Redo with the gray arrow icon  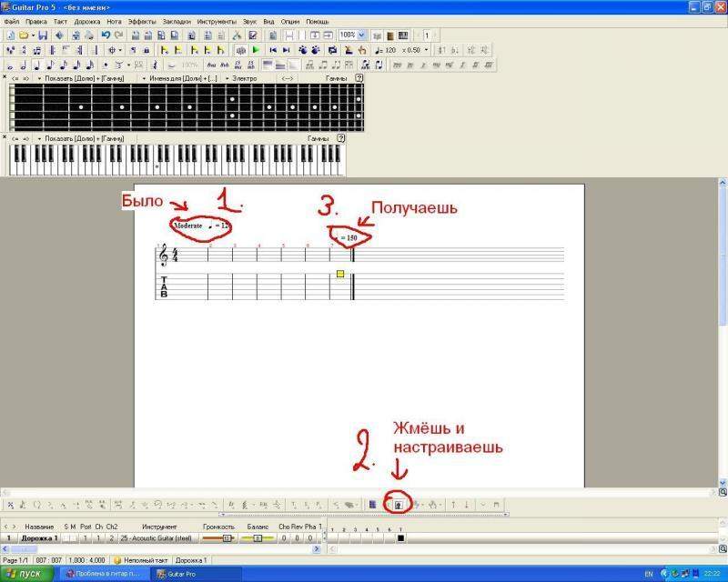[x=119, y=35]
